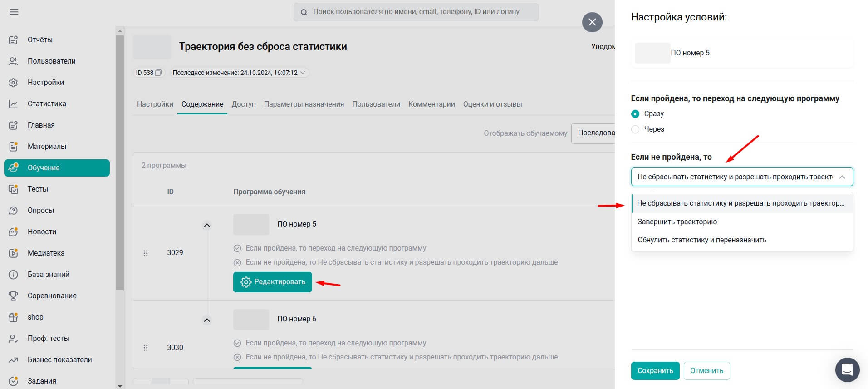Open the shop gift icon
The image size is (868, 389).
(14, 317)
